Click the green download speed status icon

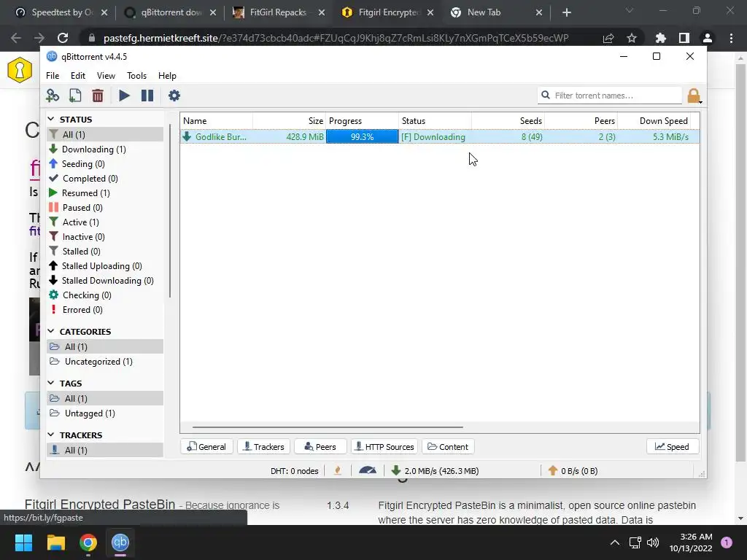pyautogui.click(x=395, y=470)
